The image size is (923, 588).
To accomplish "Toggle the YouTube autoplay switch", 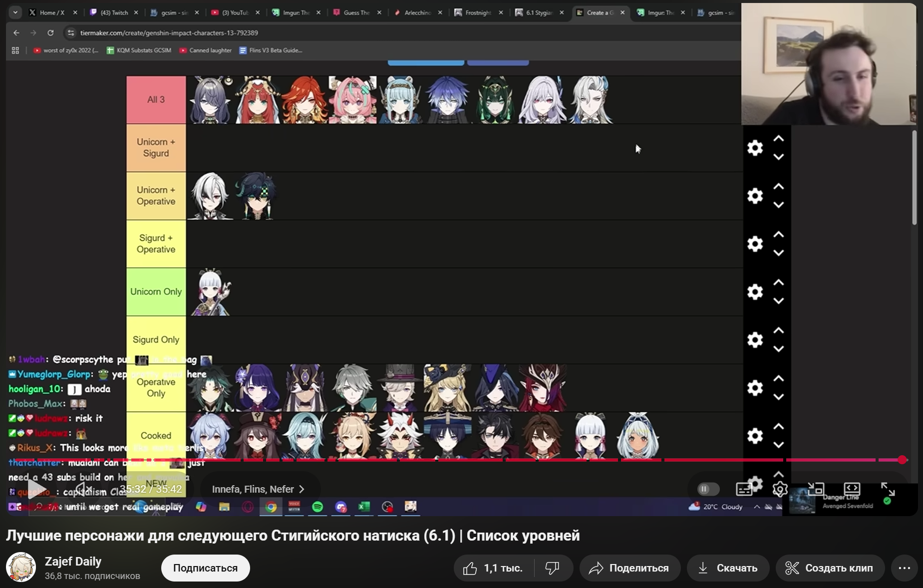I will click(x=708, y=489).
